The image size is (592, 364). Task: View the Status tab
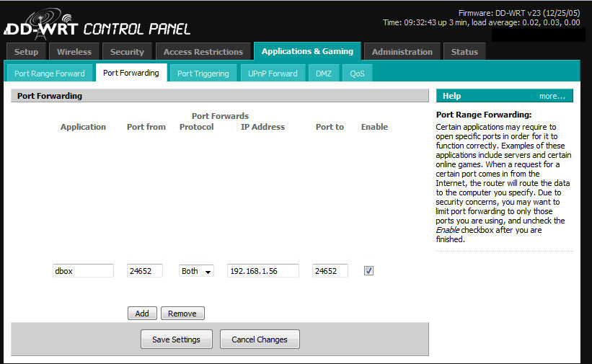tap(464, 52)
